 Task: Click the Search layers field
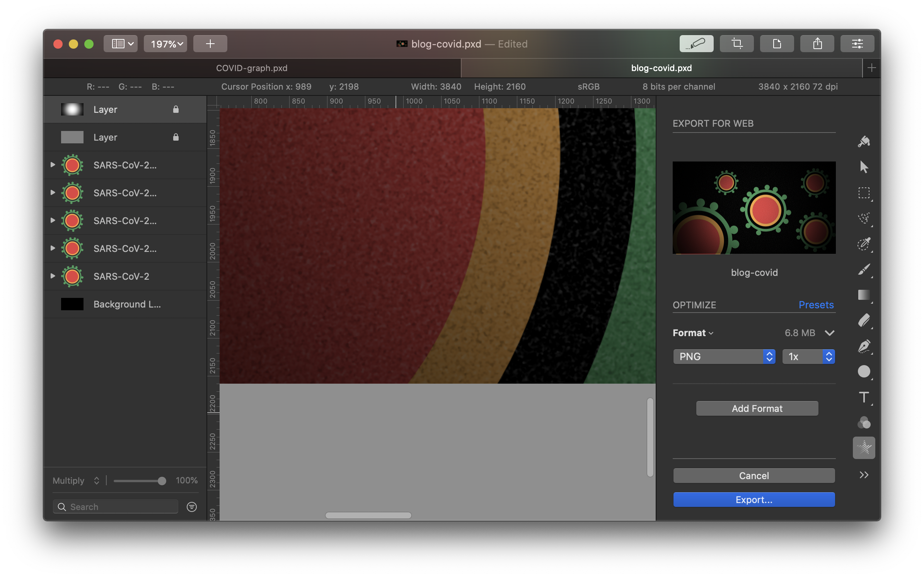point(116,507)
